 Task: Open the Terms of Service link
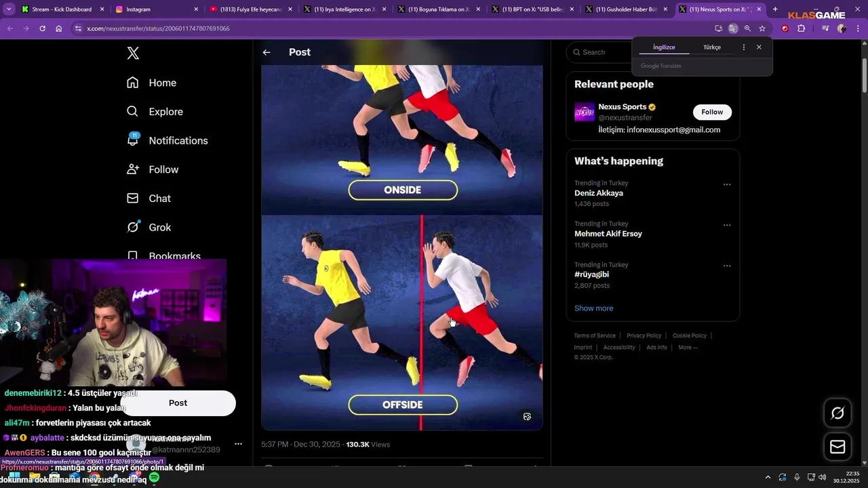595,335
